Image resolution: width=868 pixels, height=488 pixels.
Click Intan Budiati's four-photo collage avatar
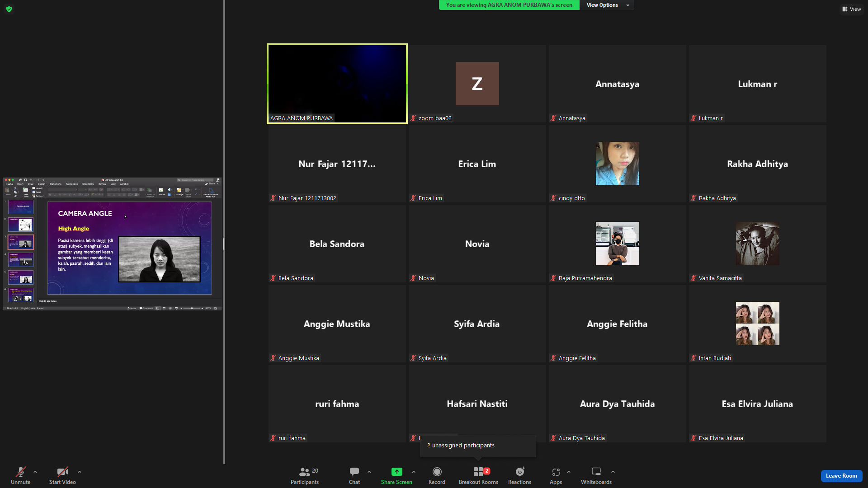[x=757, y=324]
